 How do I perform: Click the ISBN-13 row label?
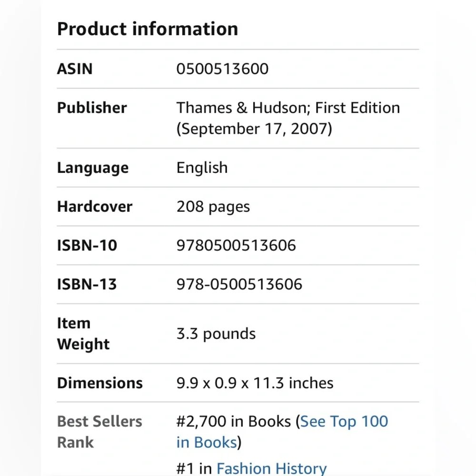87,285
